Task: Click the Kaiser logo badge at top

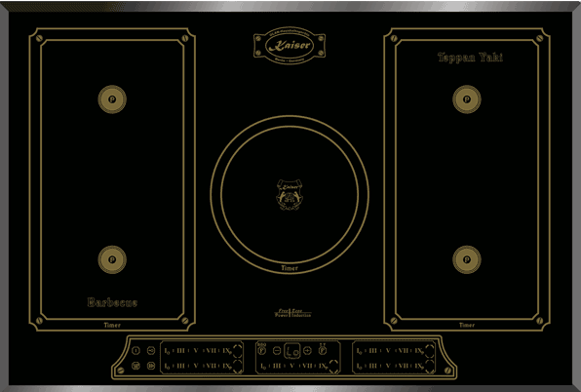Action: tap(290, 46)
